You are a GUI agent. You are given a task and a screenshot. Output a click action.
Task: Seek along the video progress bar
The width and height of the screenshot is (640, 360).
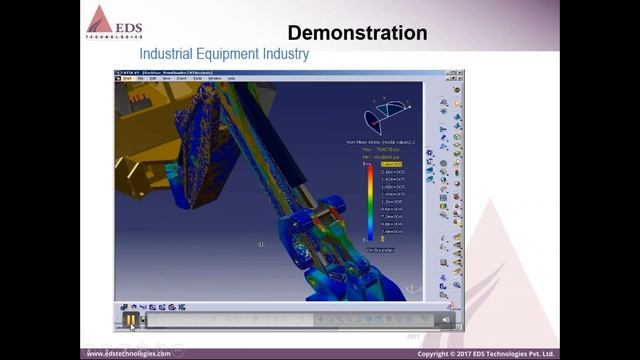pos(290,320)
